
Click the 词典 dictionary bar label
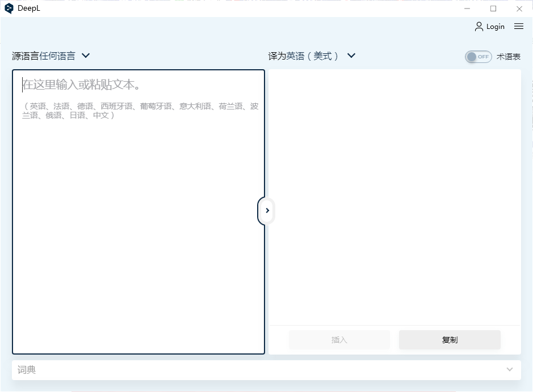point(27,369)
